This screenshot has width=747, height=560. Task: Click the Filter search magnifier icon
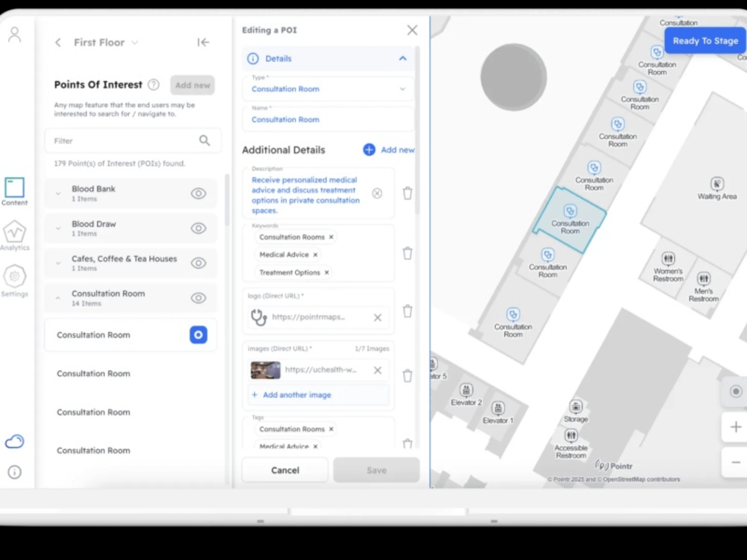[x=204, y=140]
